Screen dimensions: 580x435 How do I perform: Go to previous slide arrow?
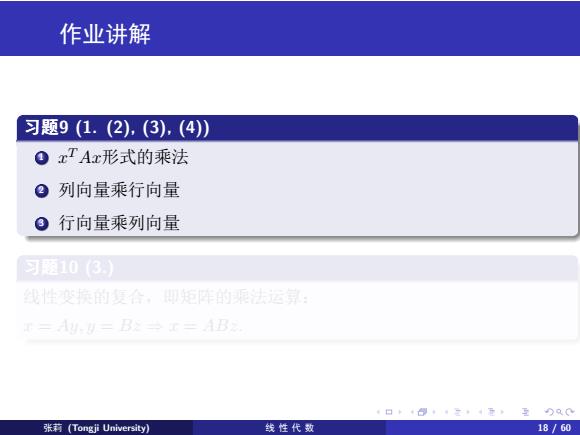[x=378, y=412]
